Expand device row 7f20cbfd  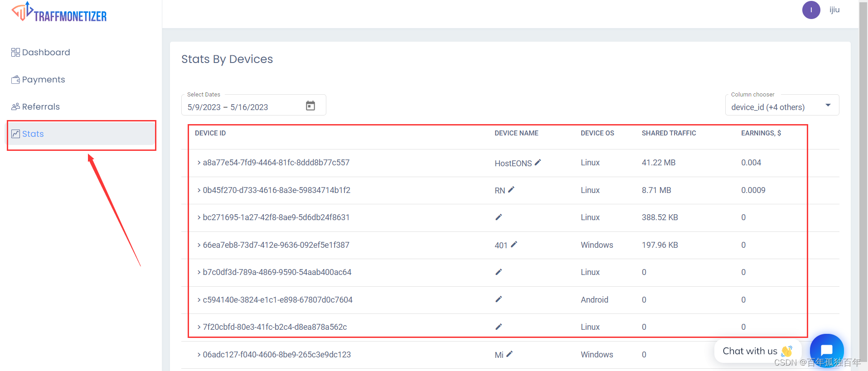click(199, 327)
